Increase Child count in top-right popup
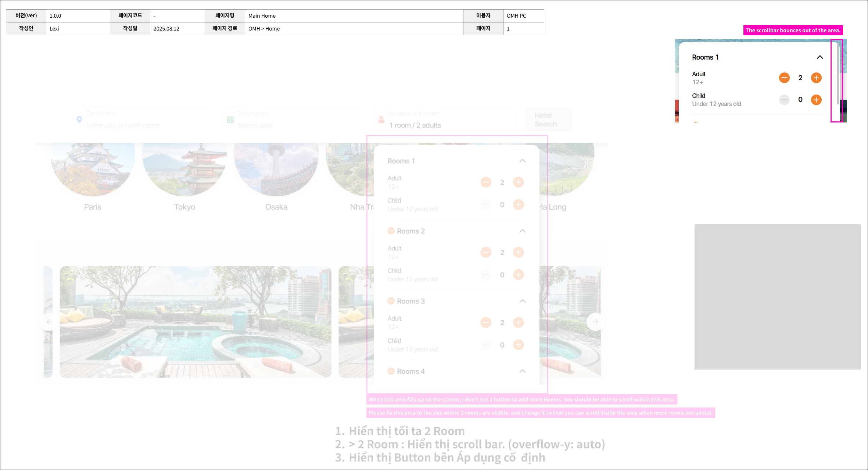The height and width of the screenshot is (470, 868). point(816,100)
